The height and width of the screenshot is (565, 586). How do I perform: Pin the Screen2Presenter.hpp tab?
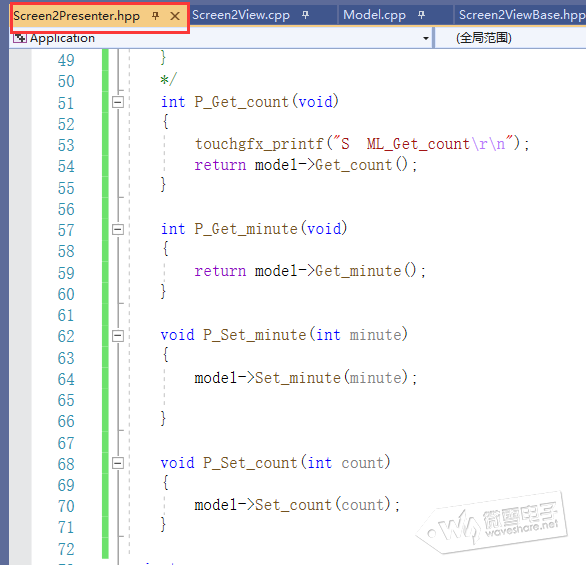click(x=155, y=16)
